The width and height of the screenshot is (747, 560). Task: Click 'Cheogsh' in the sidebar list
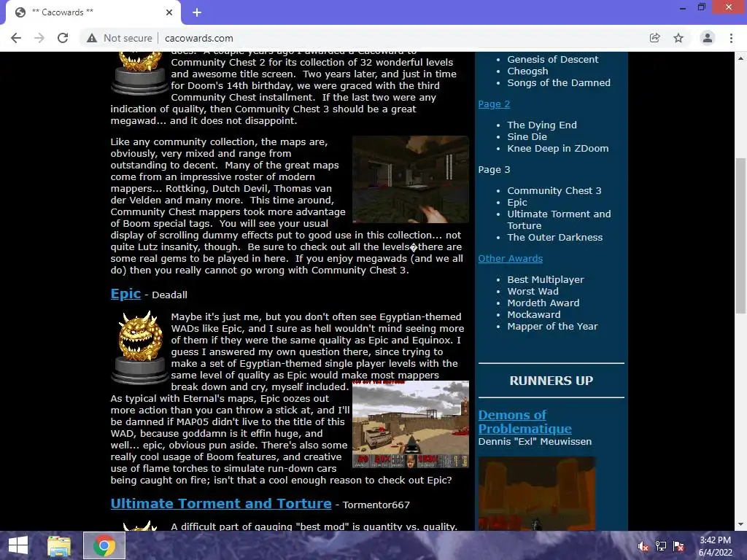(x=527, y=71)
